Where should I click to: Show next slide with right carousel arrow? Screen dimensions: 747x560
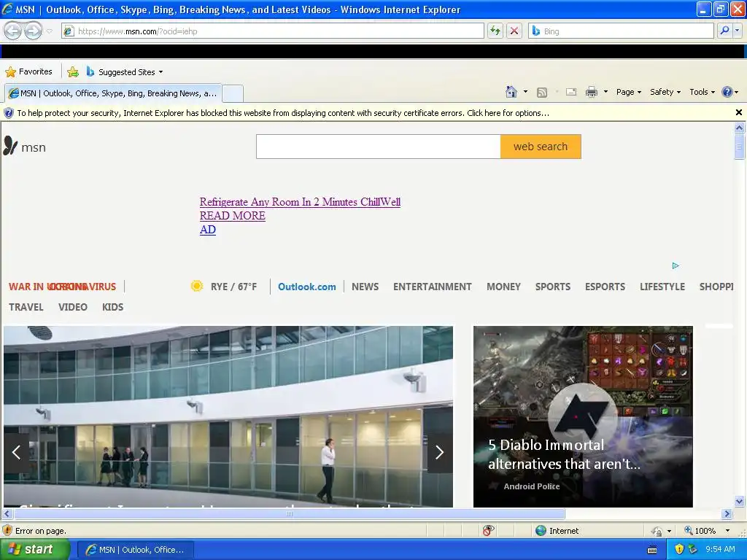tap(440, 452)
